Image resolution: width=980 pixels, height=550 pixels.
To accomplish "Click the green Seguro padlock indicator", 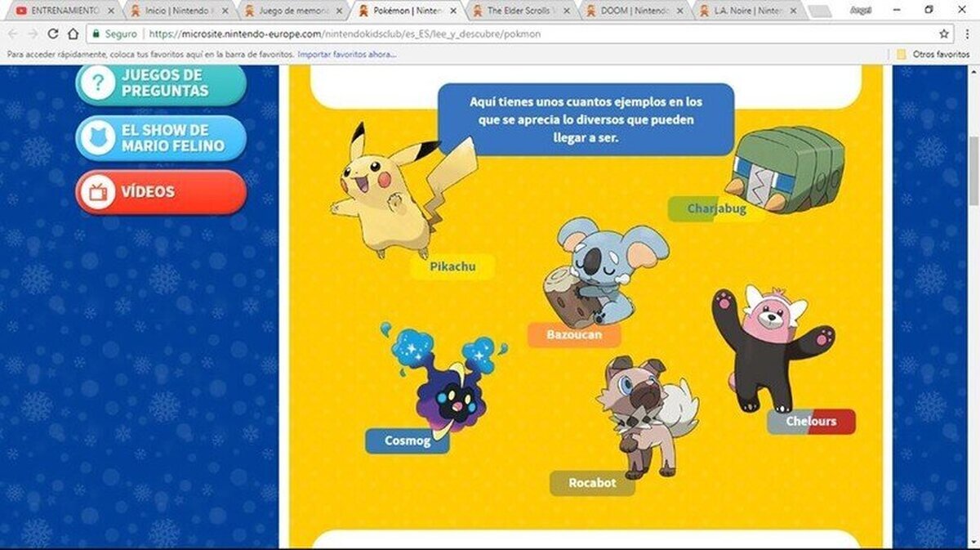I will (x=114, y=34).
